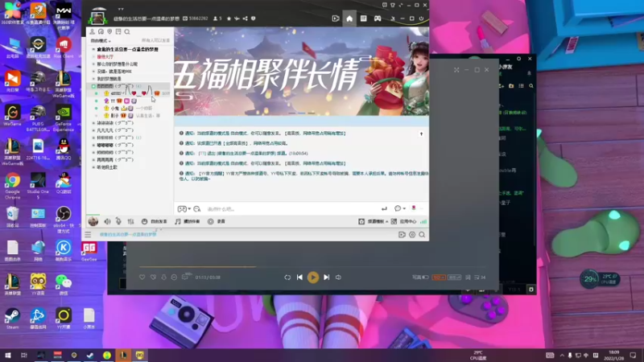644x362 pixels.
Task: Open channel info exclamation icon
Action: pos(254,19)
